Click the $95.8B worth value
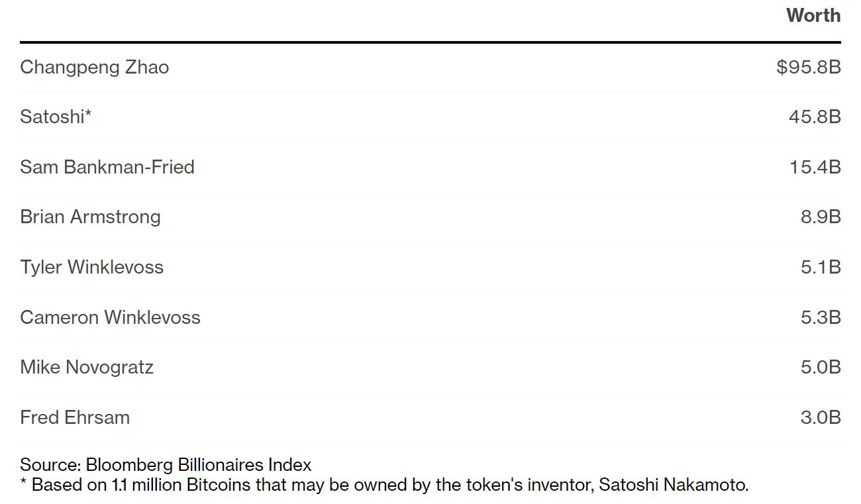The image size is (861, 504). (x=808, y=68)
